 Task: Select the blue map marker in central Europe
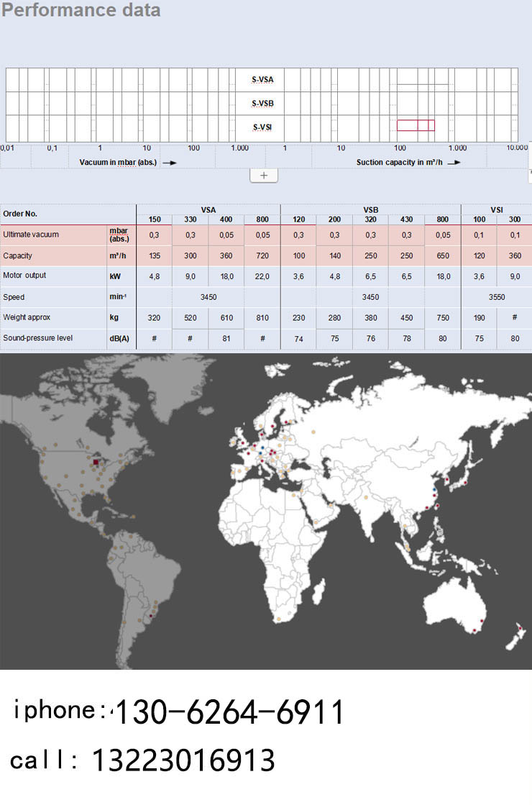[x=263, y=448]
